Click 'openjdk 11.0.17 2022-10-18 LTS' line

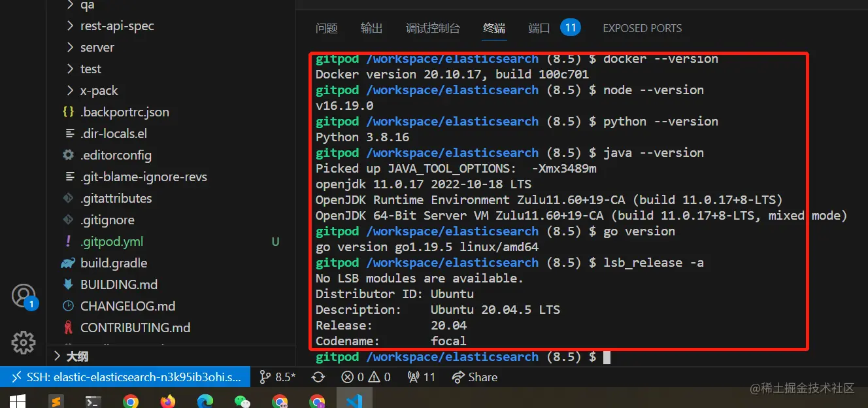424,184
